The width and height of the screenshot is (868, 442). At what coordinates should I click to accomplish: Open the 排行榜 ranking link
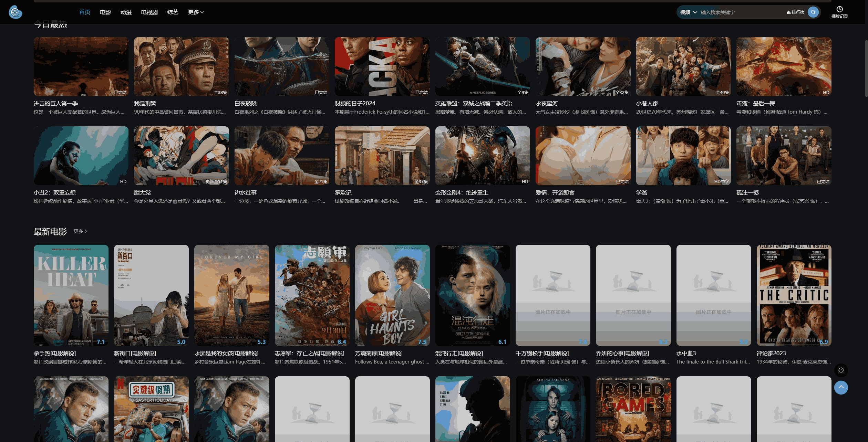pos(795,12)
